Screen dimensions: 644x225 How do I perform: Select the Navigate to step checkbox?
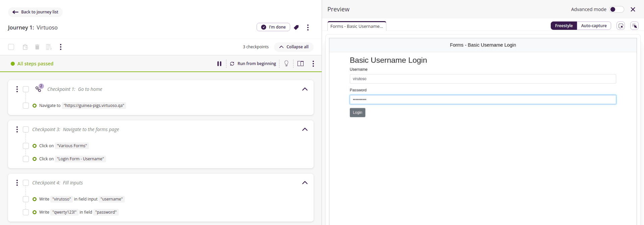(26, 106)
